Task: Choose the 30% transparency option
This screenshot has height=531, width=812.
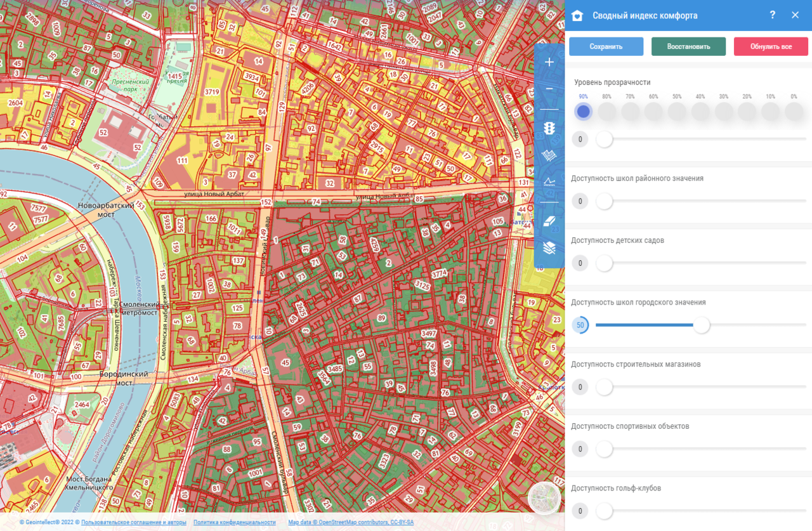Action: click(x=724, y=112)
